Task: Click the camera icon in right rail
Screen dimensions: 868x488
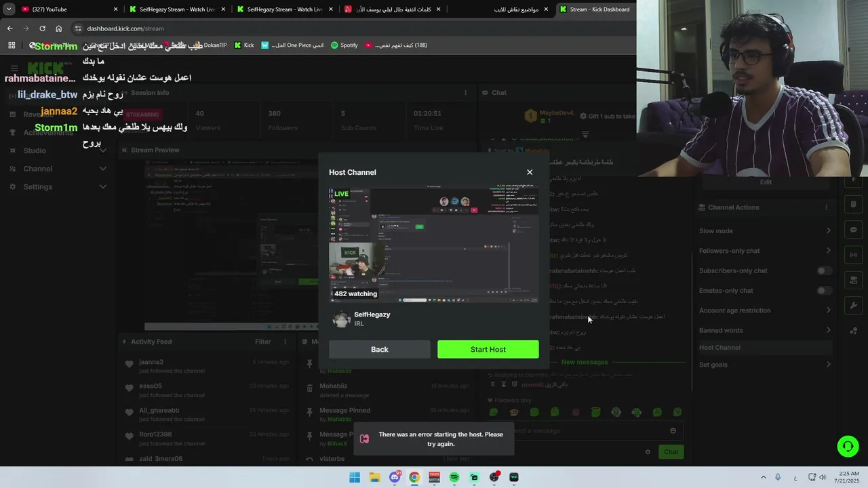Action: [x=853, y=280]
